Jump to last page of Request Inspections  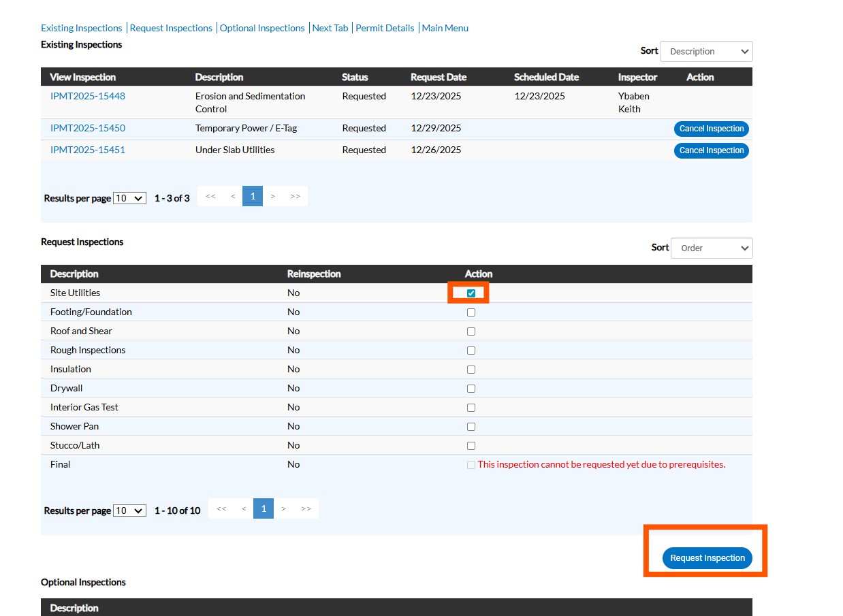(x=306, y=508)
